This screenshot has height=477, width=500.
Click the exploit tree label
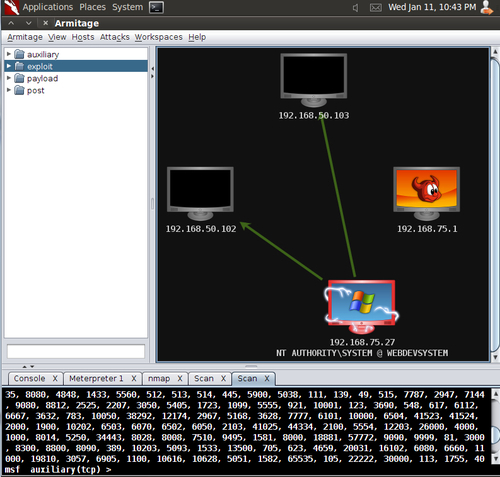point(40,66)
